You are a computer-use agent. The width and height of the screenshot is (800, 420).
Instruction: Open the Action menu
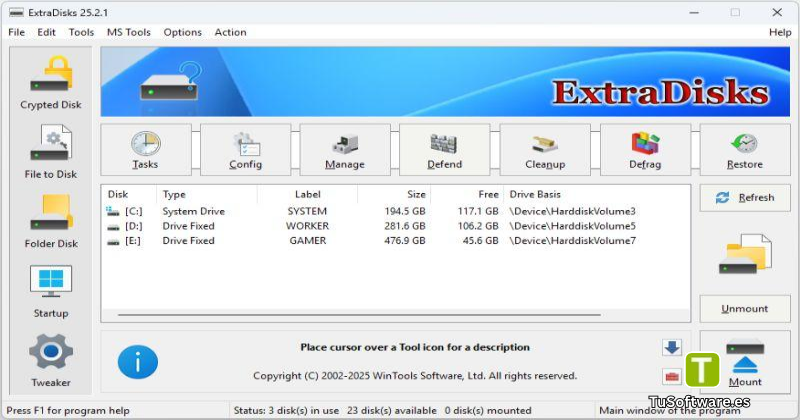tap(230, 32)
